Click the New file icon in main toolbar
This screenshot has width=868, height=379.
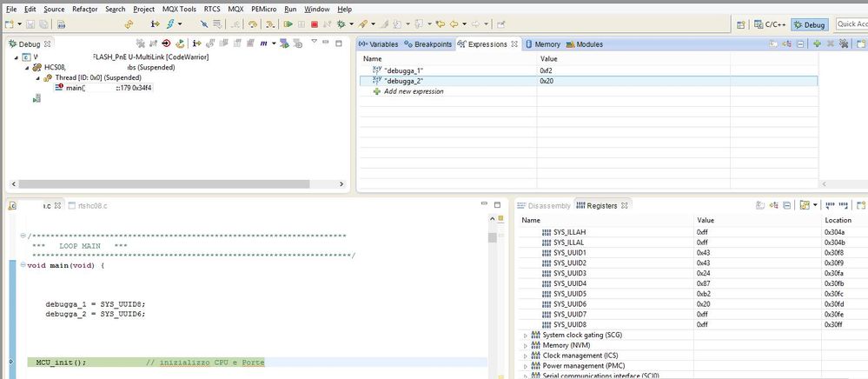point(9,24)
